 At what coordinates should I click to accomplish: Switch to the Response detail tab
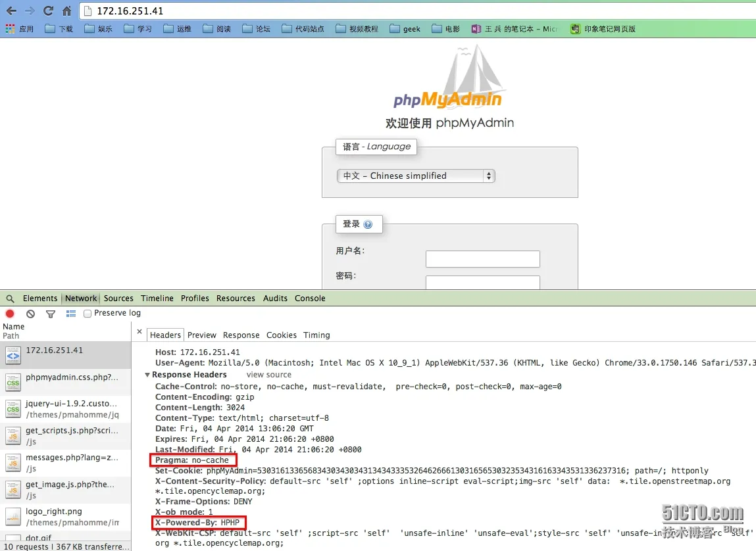click(241, 335)
